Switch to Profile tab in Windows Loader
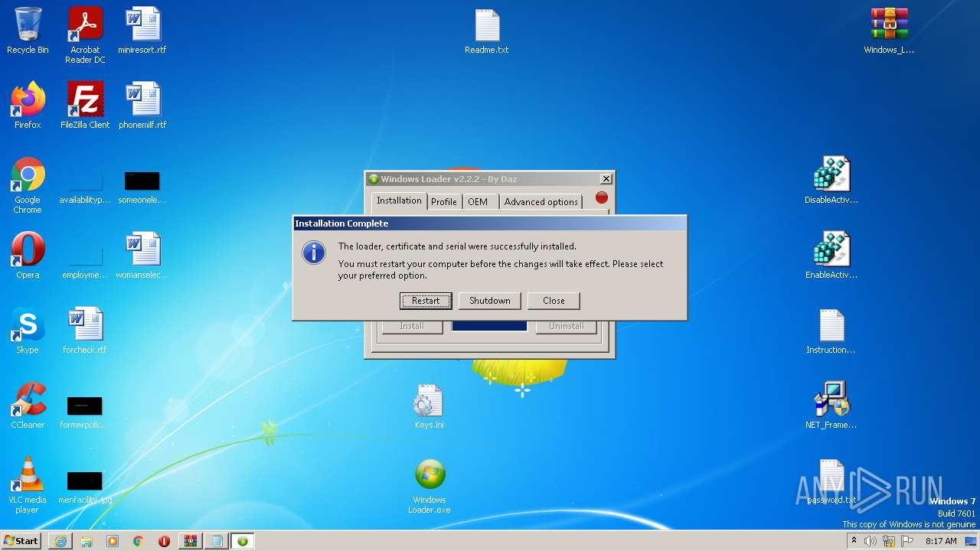This screenshot has width=980, height=551. 443,202
